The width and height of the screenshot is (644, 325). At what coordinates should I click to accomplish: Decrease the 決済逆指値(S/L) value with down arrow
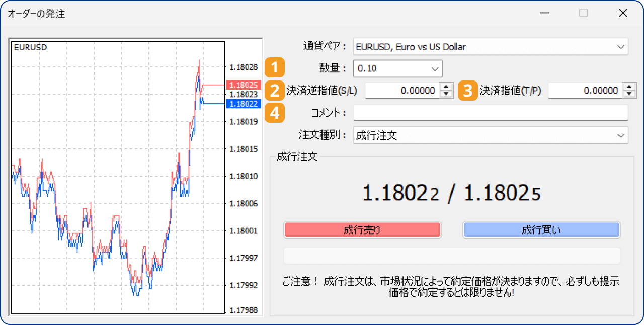coord(446,93)
